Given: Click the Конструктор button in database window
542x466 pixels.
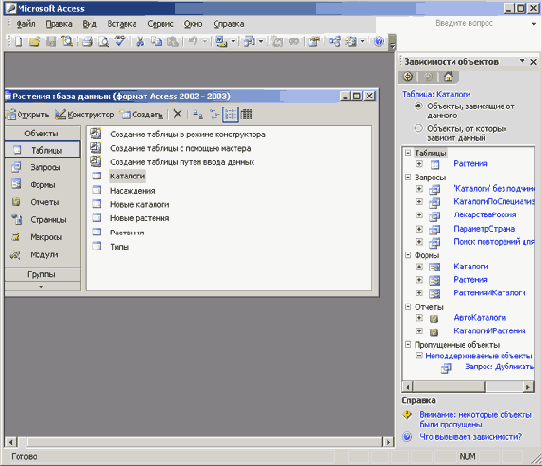Looking at the screenshot, I should coord(85,114).
